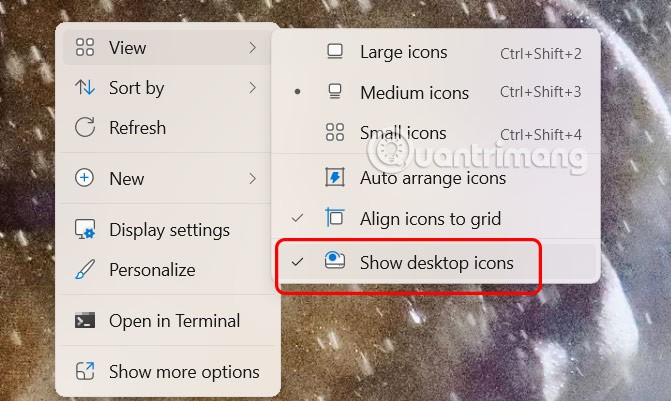Uncheck Align icons to grid
671x401 pixels.
coord(430,218)
